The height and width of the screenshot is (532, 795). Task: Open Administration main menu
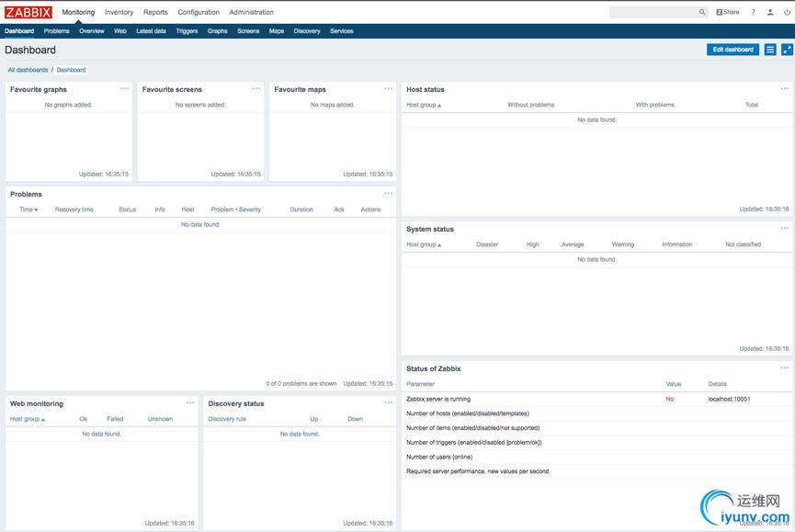click(x=251, y=12)
